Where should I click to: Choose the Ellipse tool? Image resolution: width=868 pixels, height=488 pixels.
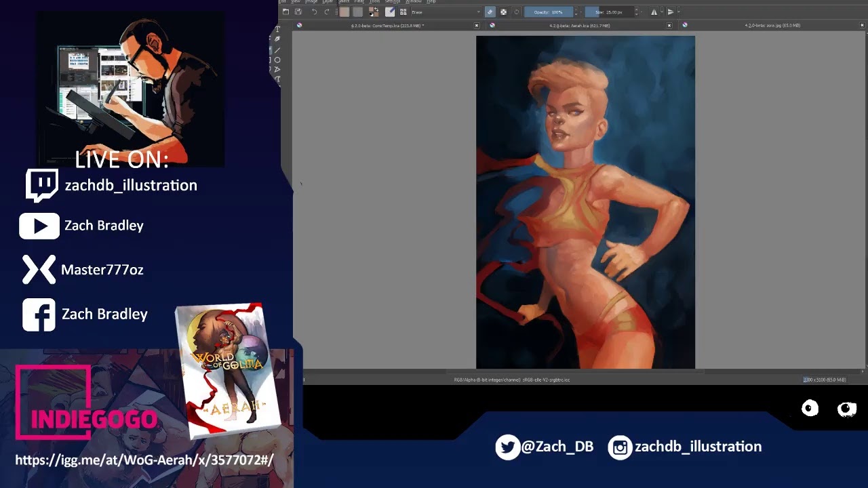[x=277, y=60]
